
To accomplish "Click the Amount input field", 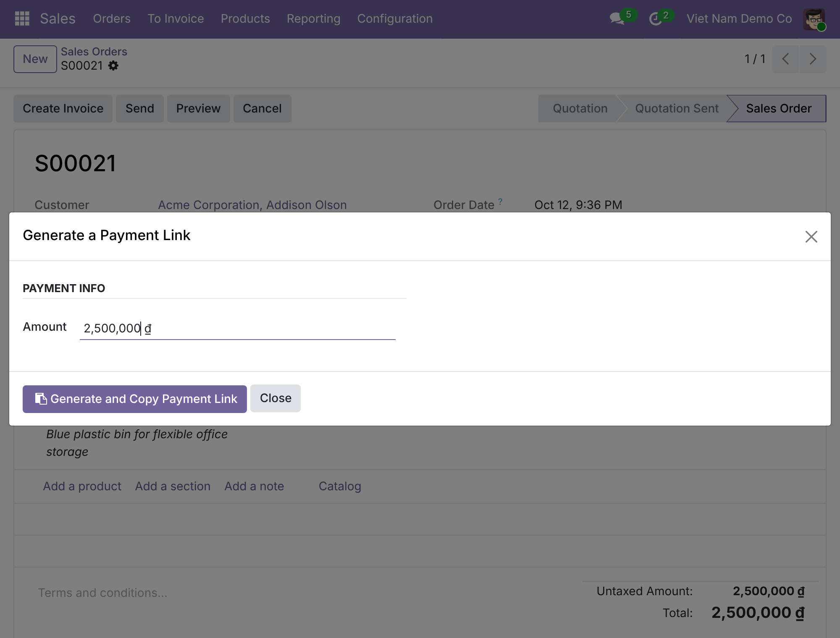I will pos(238,328).
